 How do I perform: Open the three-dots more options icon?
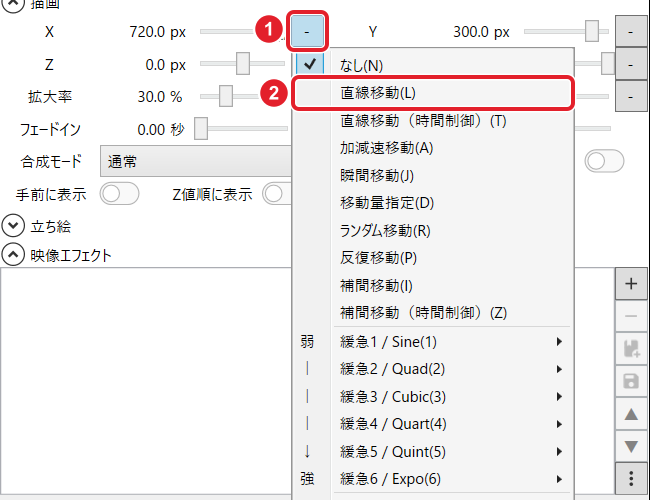tap(631, 478)
